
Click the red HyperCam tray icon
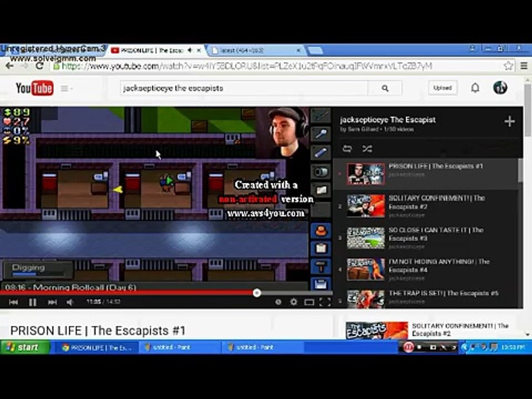point(408,347)
